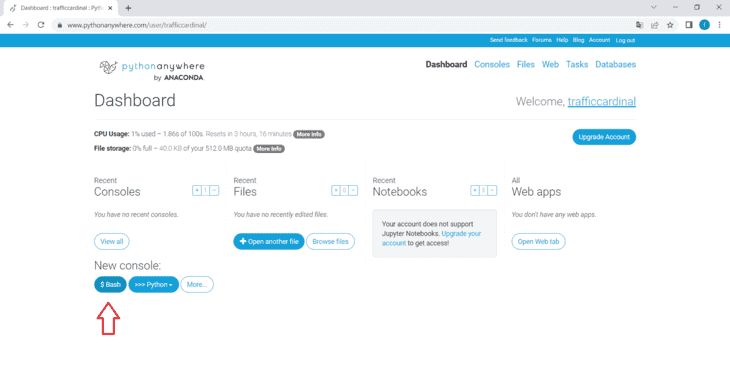Increase the recent Consoles count with plus
The height and width of the screenshot is (379, 730).
pyautogui.click(x=197, y=190)
